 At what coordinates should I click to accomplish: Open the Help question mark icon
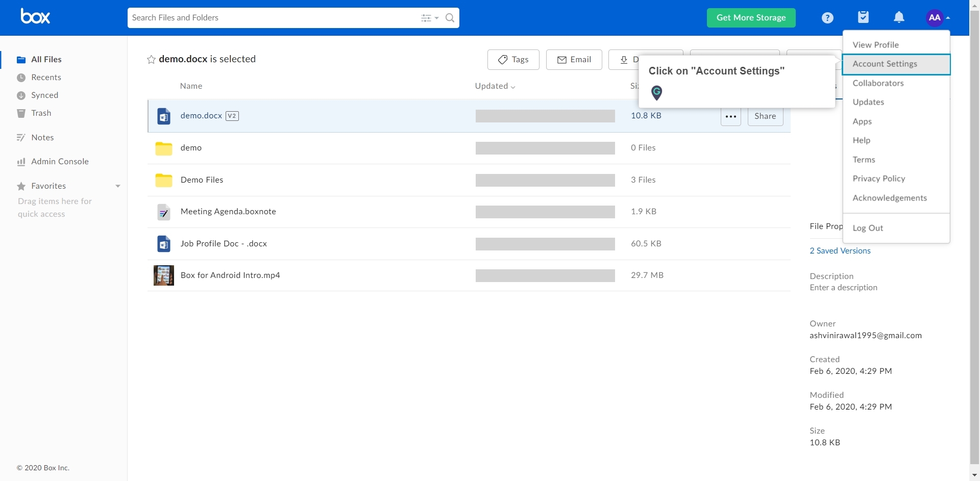[x=827, y=17]
